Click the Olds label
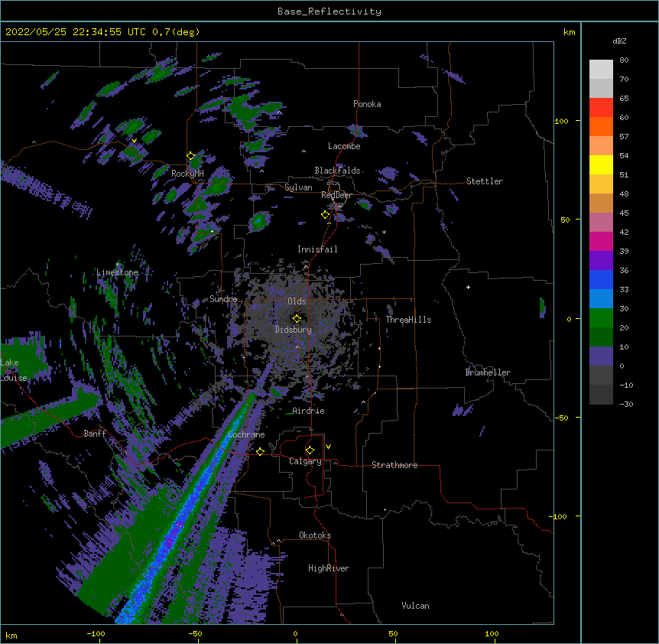 coord(297,301)
